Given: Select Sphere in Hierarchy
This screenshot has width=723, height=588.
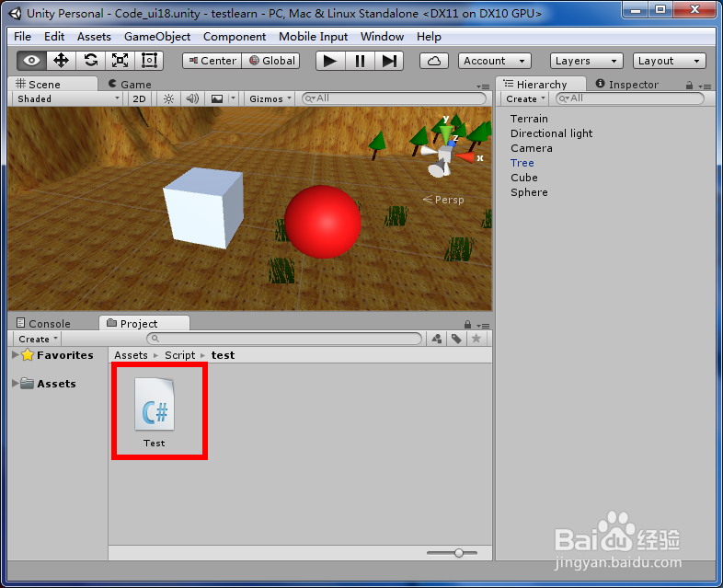Looking at the screenshot, I should pyautogui.click(x=529, y=192).
